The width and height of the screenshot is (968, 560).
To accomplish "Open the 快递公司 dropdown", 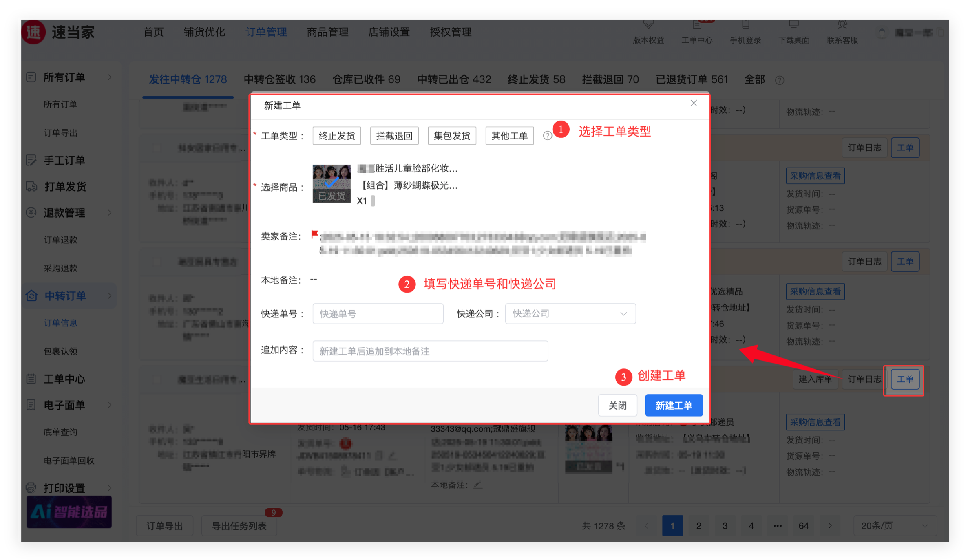I will click(570, 313).
